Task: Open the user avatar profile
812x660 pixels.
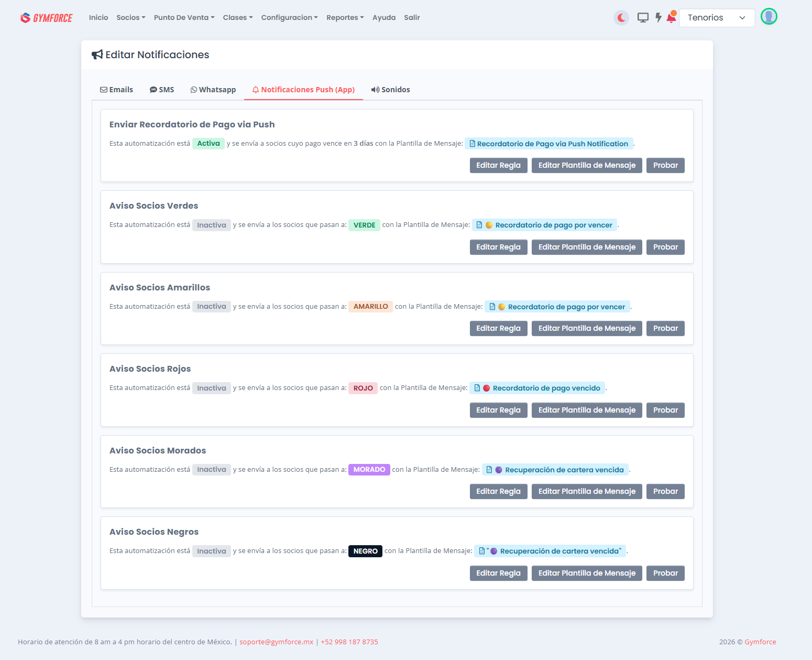Action: pos(769,17)
